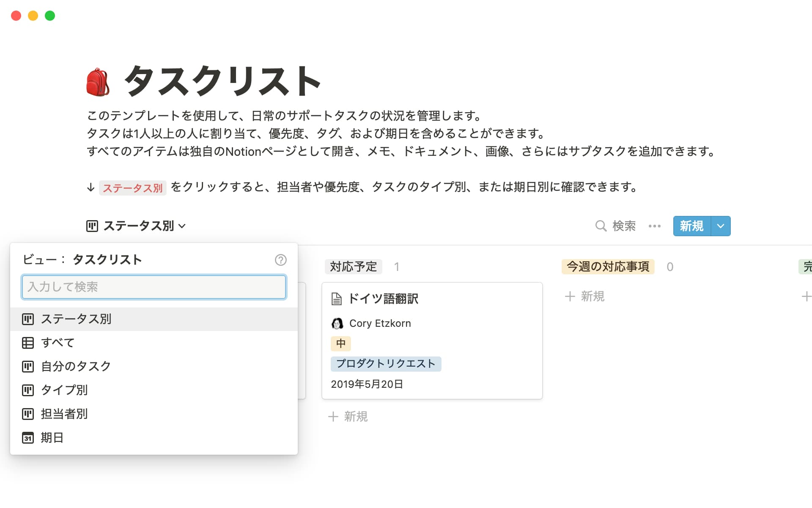The height and width of the screenshot is (508, 812).
Task: Click board icon beside ステータス別 view title
Action: tap(92, 226)
